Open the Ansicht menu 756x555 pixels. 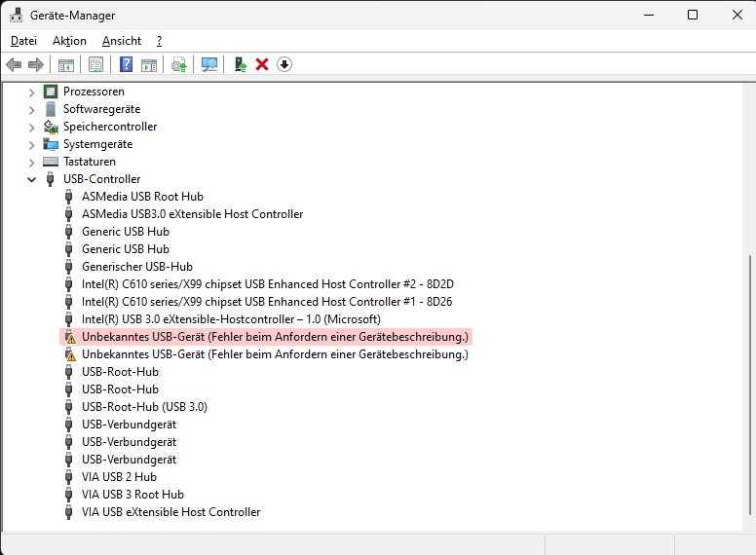tap(122, 41)
